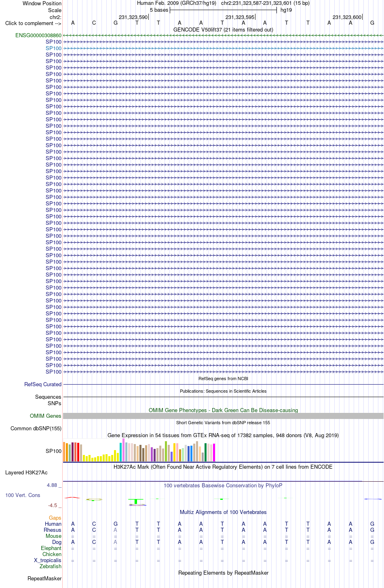This screenshot has height=588, width=384.
Task: Click the OMIM Genes track label
Action: (46, 416)
